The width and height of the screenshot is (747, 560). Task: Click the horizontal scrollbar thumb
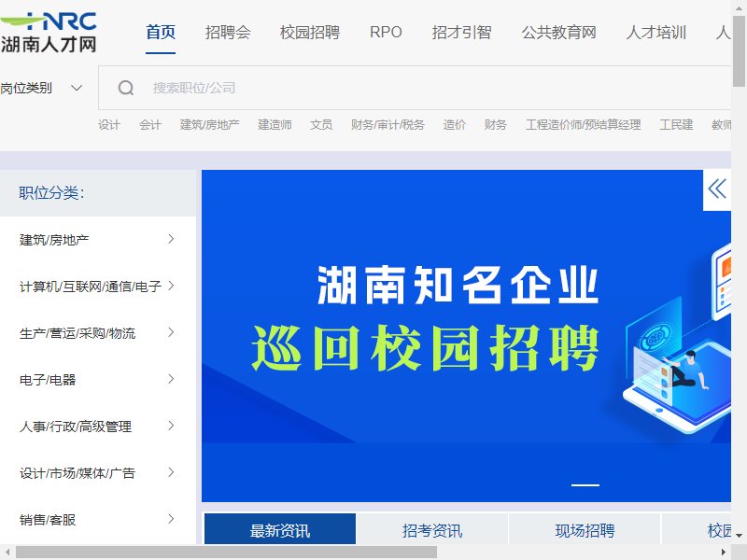(226, 552)
